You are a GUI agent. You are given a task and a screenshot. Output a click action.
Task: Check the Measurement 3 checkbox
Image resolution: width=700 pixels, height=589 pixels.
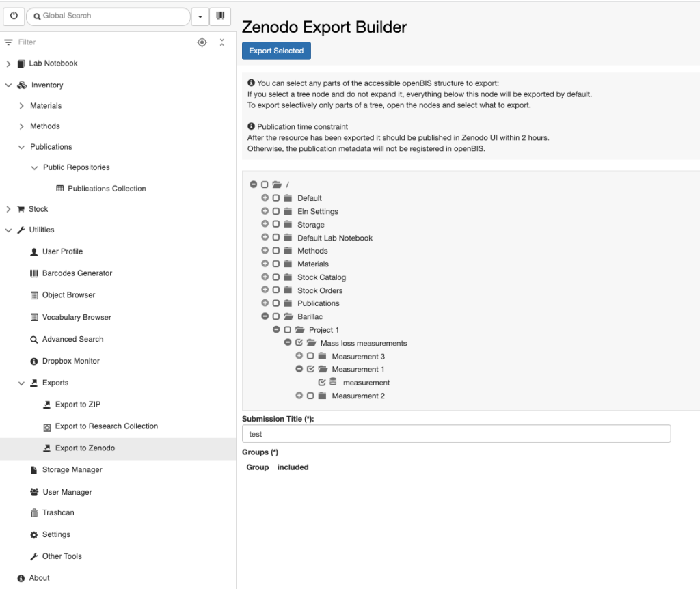(310, 356)
